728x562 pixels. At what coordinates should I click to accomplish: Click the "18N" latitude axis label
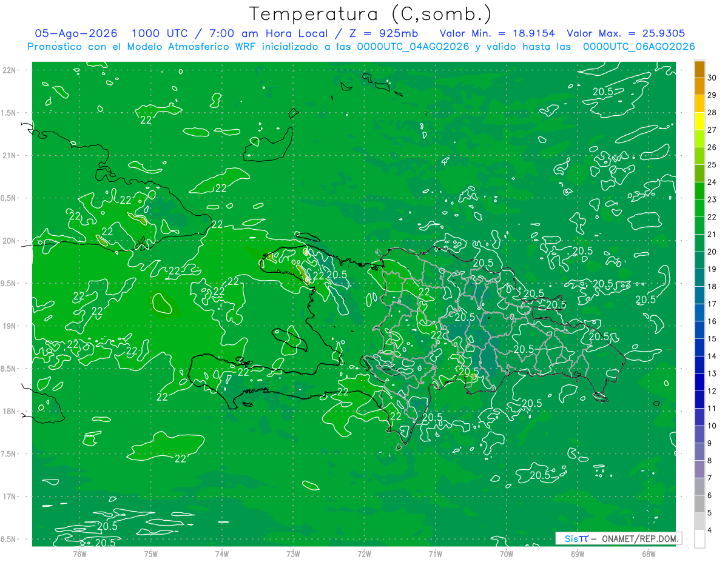10,412
